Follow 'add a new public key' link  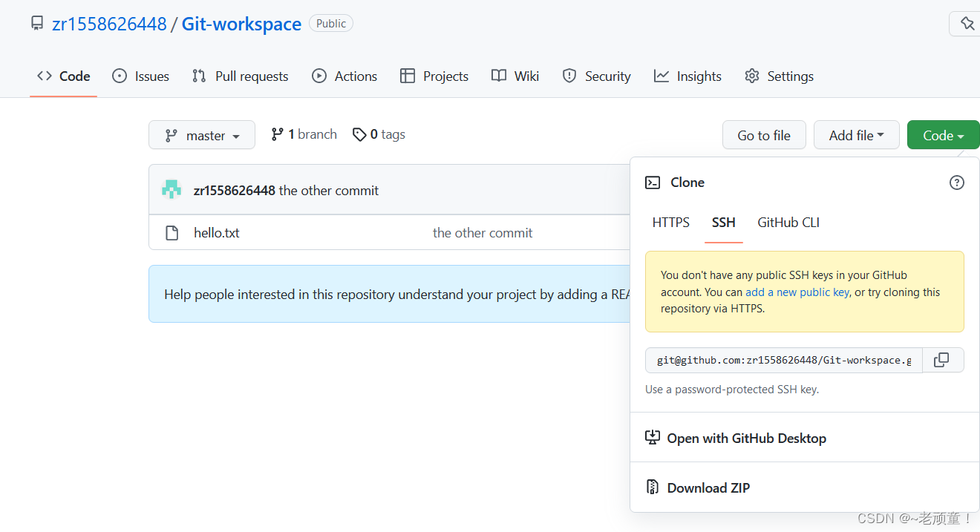797,292
